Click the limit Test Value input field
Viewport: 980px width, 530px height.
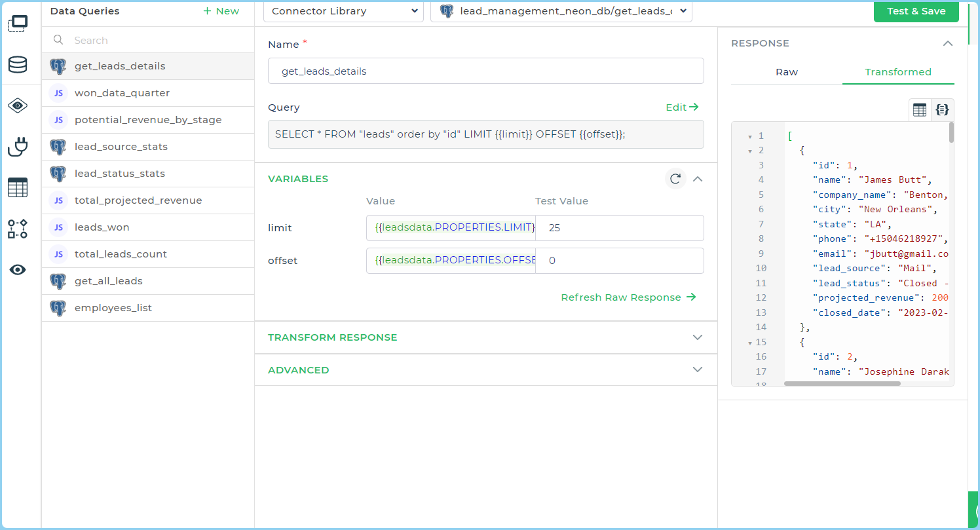click(x=619, y=228)
